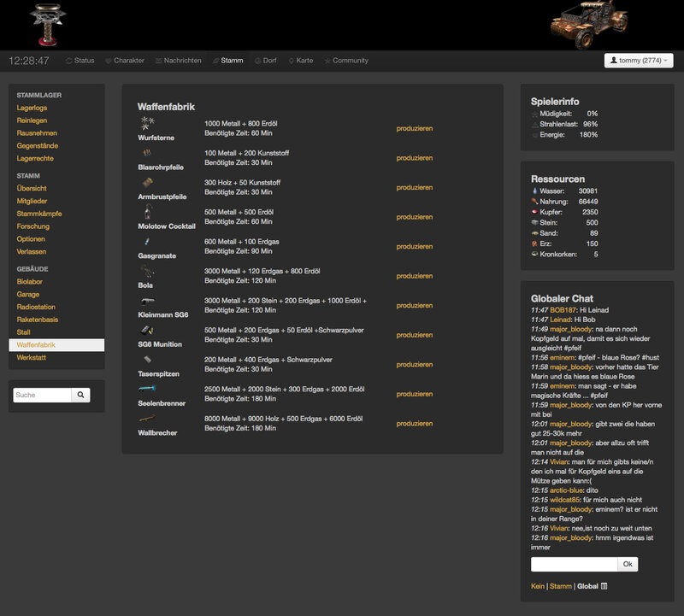Go to the Karte navigation item

[300, 61]
